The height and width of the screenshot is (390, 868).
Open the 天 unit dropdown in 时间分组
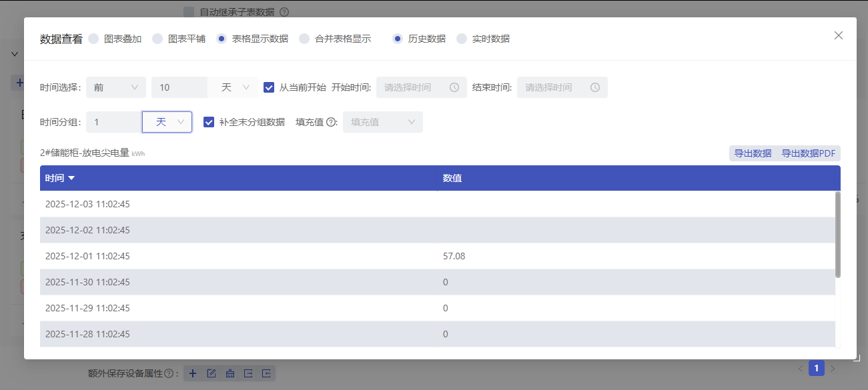[x=167, y=121]
